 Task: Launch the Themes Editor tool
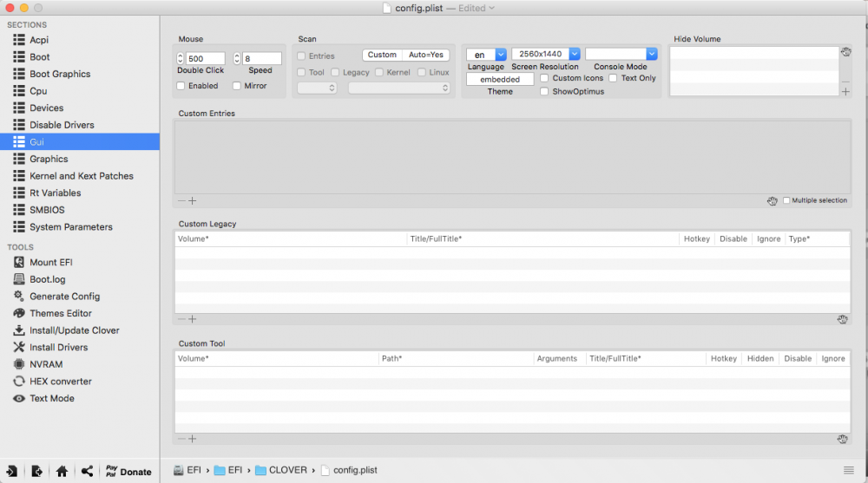(x=53, y=313)
